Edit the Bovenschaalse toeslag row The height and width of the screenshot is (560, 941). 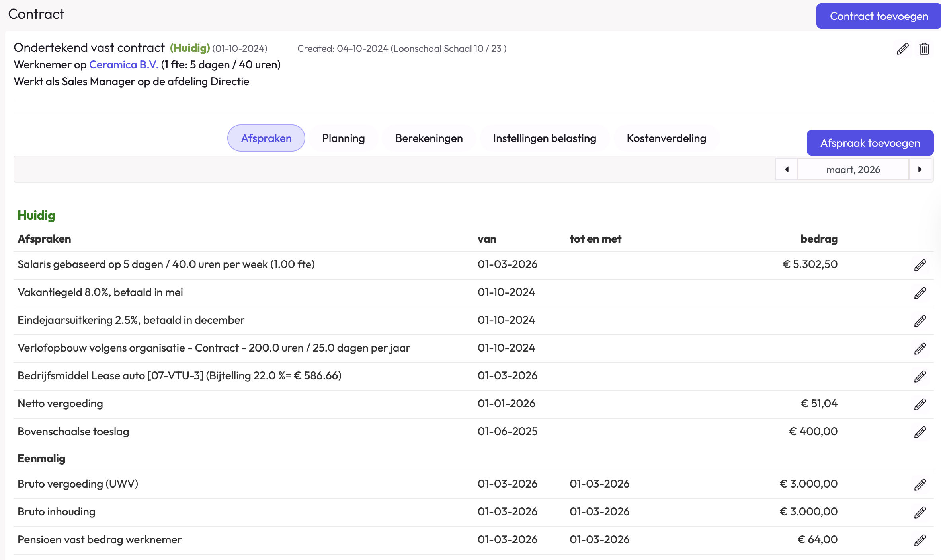coord(920,432)
